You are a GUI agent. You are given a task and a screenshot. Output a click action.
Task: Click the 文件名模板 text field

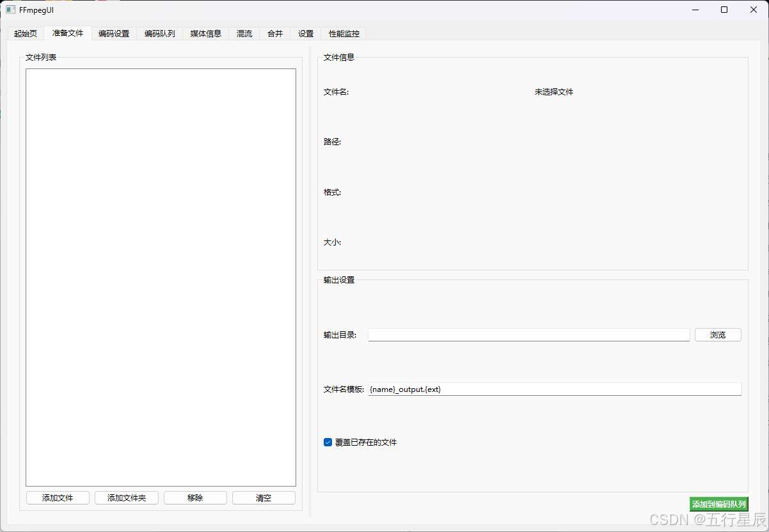pyautogui.click(x=555, y=389)
